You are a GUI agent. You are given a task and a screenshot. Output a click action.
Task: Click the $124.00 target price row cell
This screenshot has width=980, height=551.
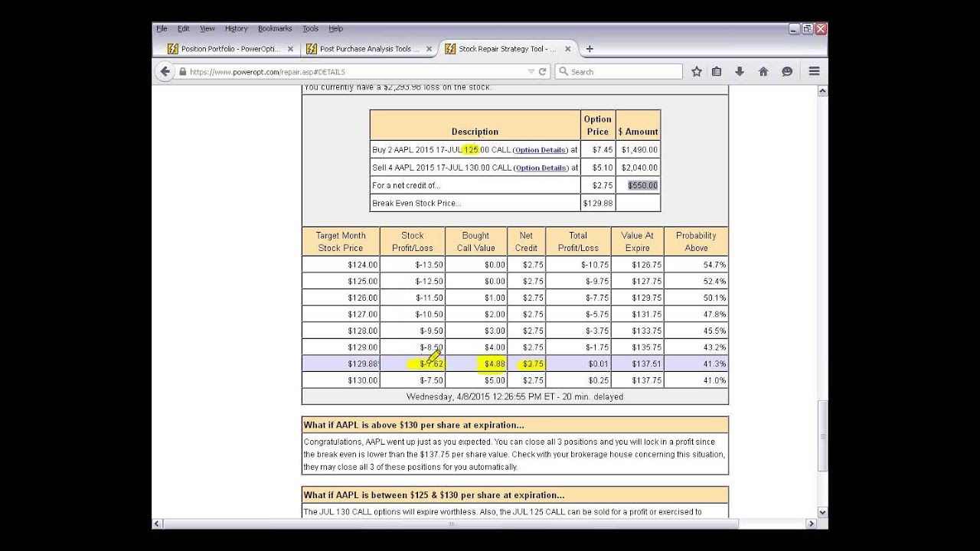pyautogui.click(x=341, y=265)
